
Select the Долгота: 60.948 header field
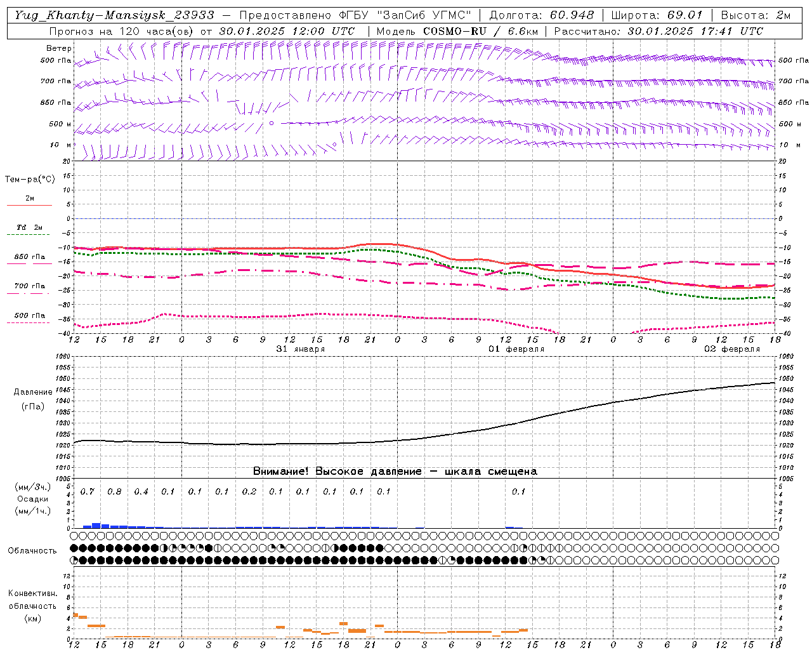[542, 15]
